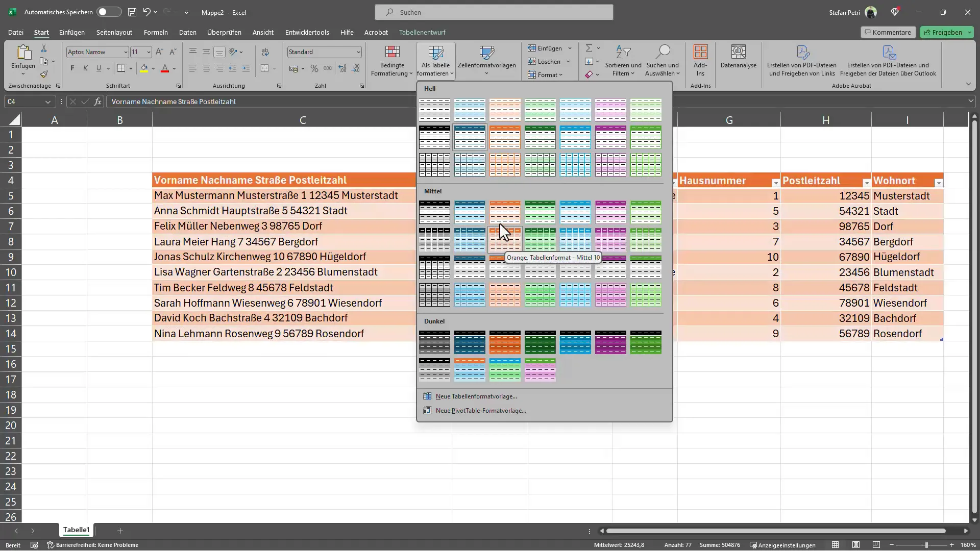This screenshot has width=980, height=551.
Task: Switch to Tabellenentwurf tab
Action: click(422, 32)
